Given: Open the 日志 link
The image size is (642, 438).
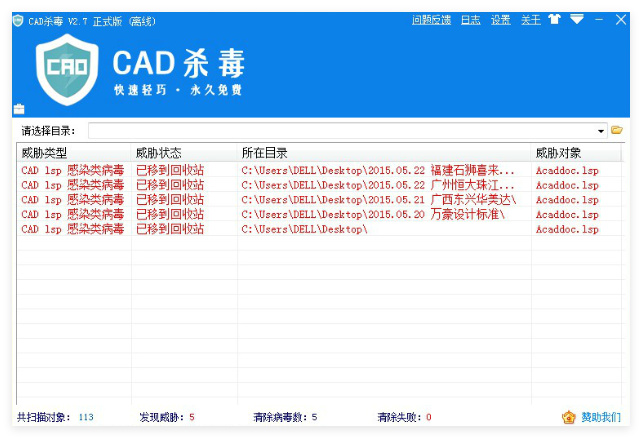Looking at the screenshot, I should [470, 20].
